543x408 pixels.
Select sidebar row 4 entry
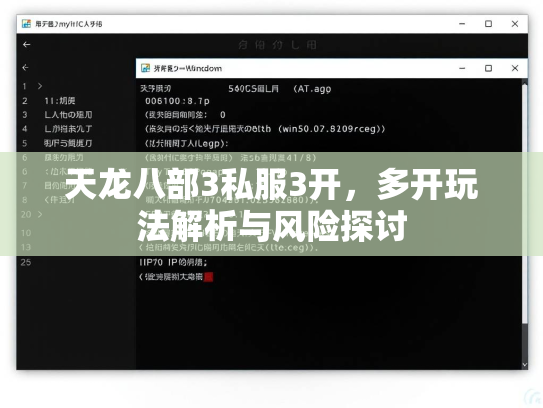[x=68, y=129]
